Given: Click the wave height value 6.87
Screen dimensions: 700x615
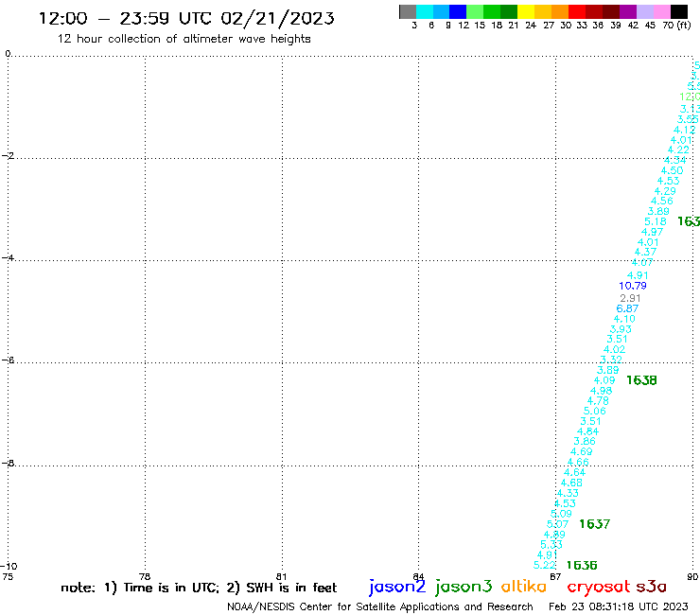Looking at the screenshot, I should tap(627, 308).
